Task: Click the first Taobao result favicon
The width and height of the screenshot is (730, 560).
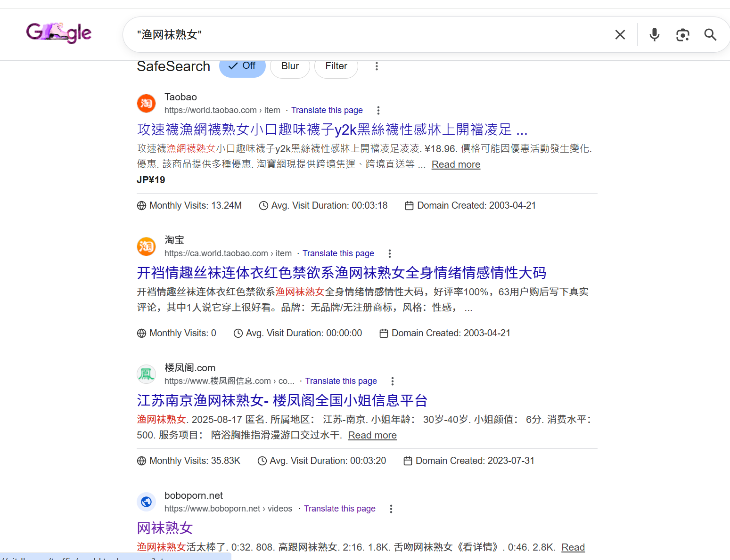Action: click(146, 103)
